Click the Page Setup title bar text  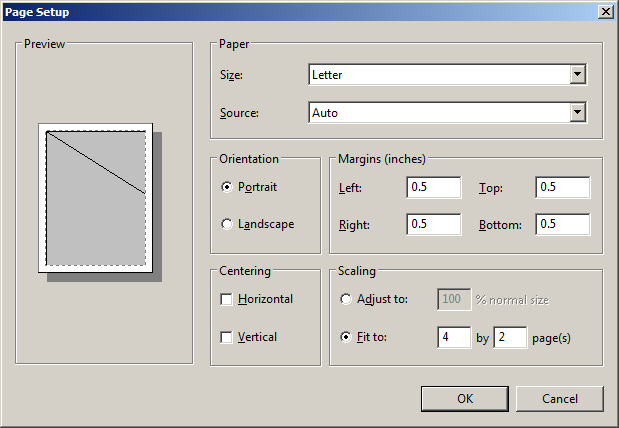pyautogui.click(x=37, y=12)
